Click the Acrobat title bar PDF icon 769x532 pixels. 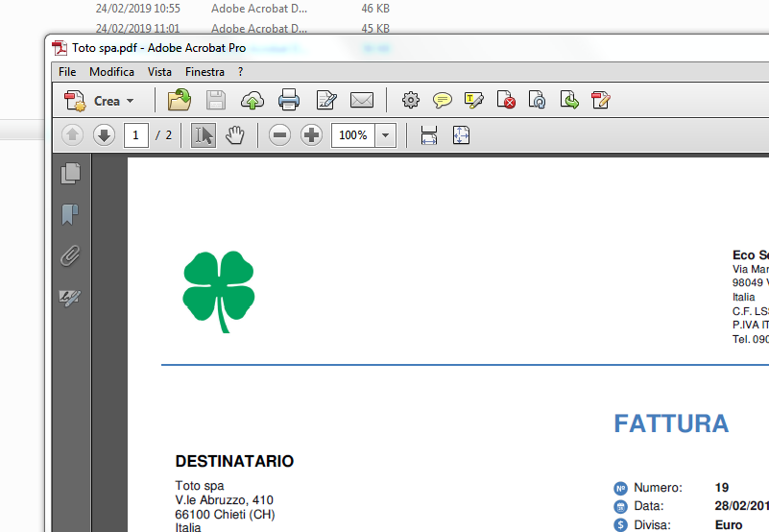click(60, 48)
